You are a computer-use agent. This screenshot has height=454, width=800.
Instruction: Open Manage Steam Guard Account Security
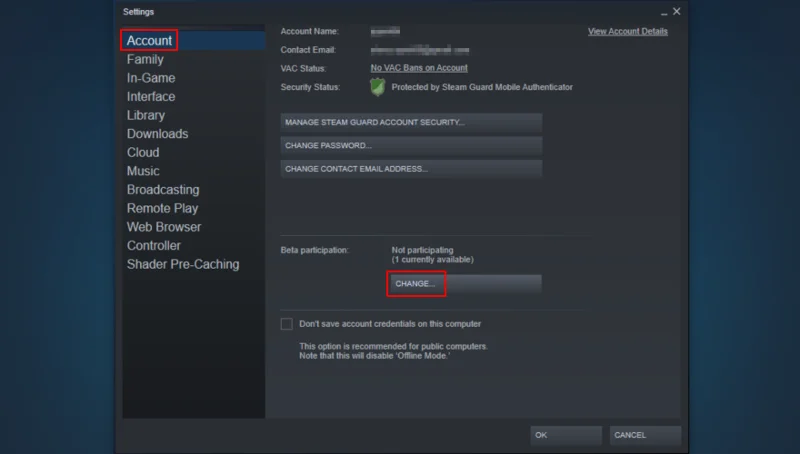[411, 122]
